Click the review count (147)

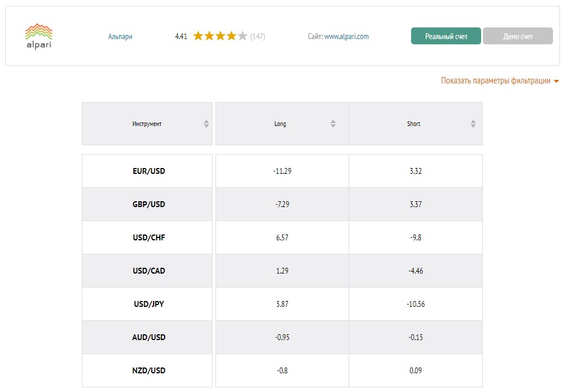coord(258,36)
